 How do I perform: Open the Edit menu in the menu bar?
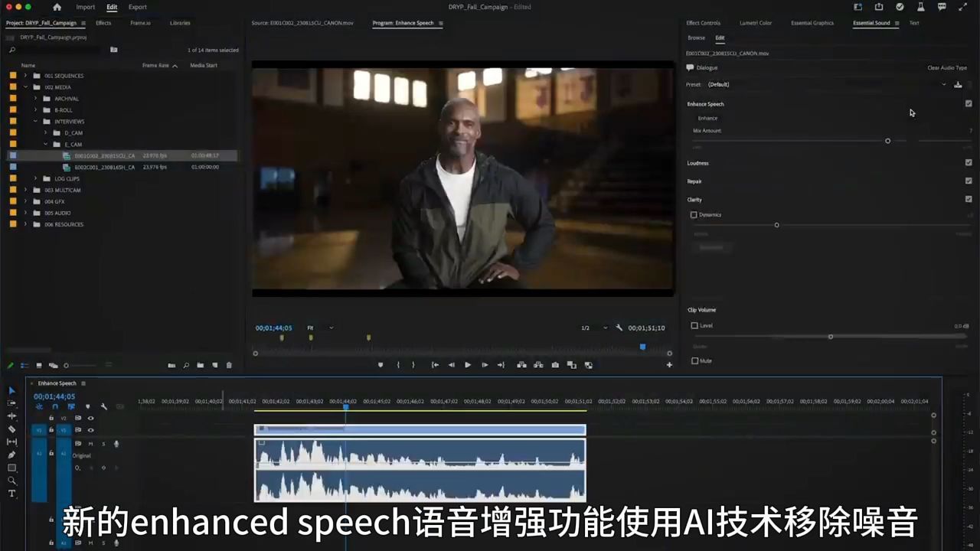pos(112,7)
